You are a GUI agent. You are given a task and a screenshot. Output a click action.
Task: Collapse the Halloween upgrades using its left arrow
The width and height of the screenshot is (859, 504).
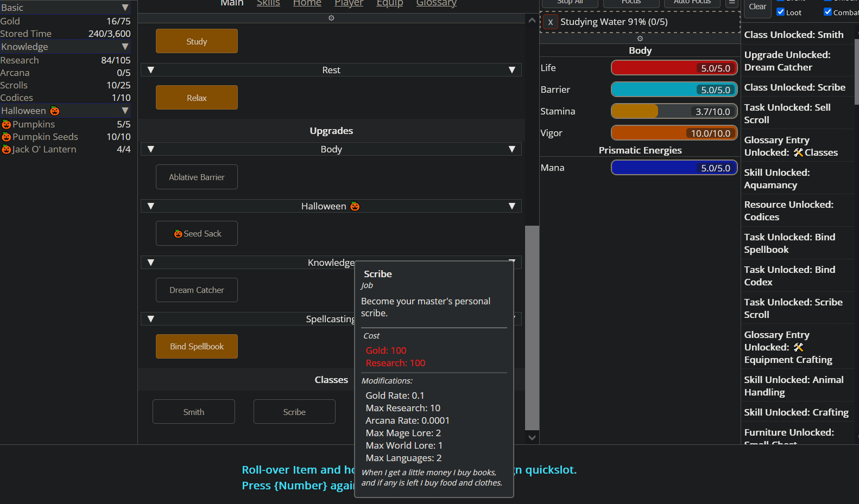pos(151,206)
